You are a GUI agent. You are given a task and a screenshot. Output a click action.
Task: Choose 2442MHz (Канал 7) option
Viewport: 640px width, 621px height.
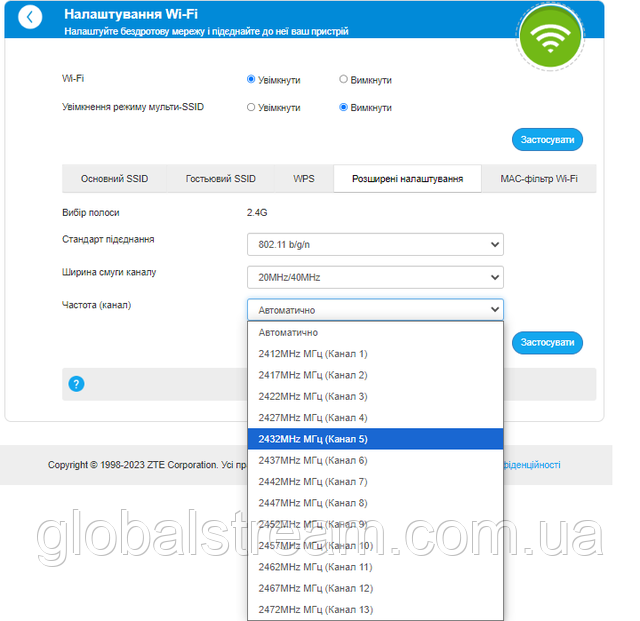[x=375, y=482]
